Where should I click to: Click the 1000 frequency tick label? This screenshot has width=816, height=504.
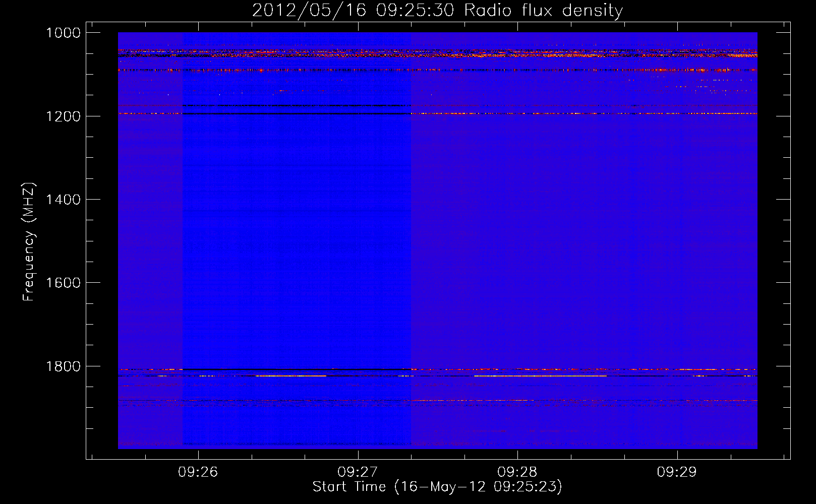[x=63, y=33]
